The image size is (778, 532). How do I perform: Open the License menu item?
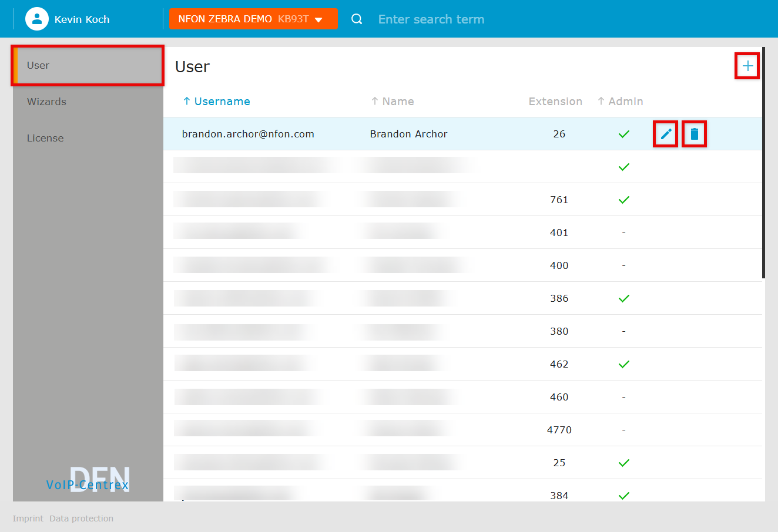tap(45, 138)
